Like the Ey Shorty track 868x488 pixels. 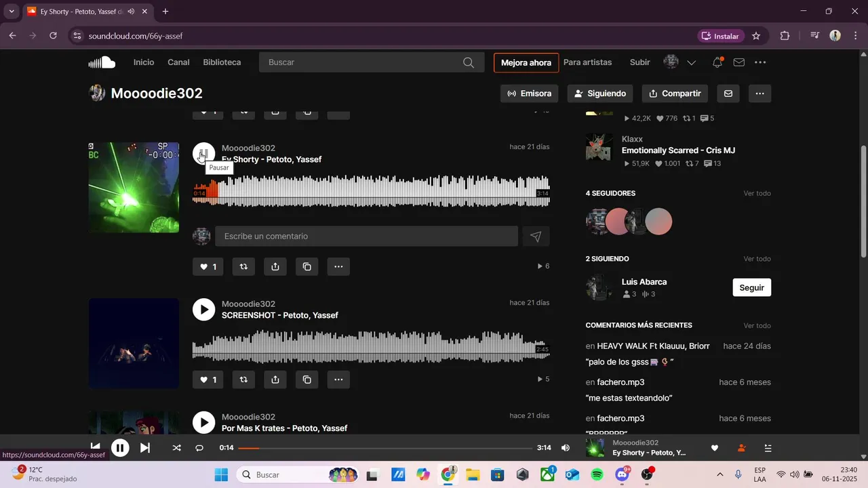[208, 266]
